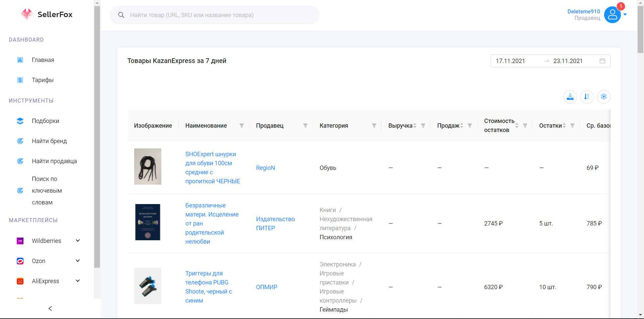Filter the Выручка column
644x319 pixels.
click(423, 126)
